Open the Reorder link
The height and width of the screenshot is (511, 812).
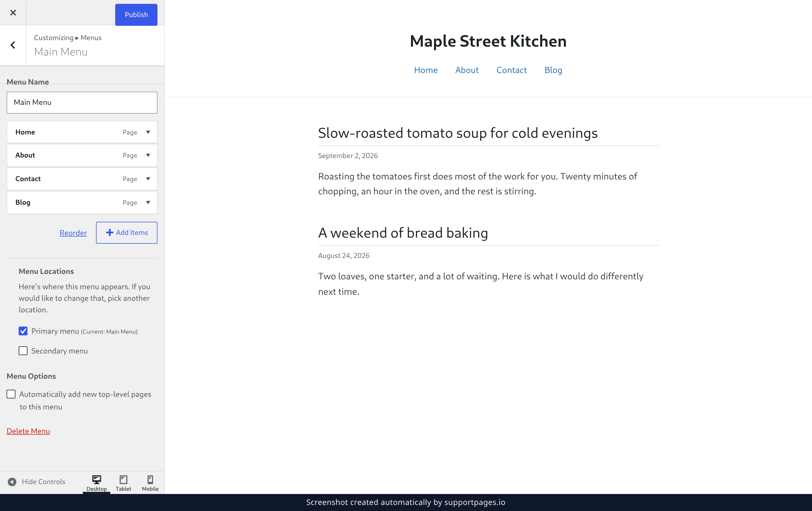[x=73, y=233]
